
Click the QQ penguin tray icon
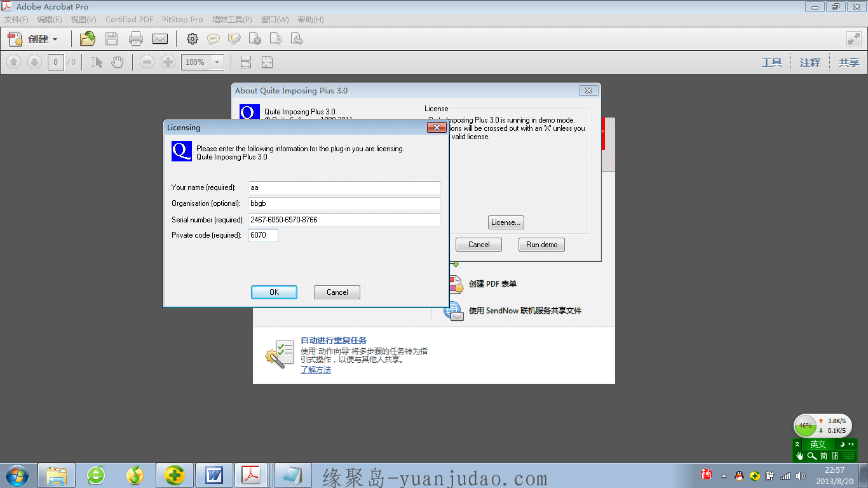(739, 475)
